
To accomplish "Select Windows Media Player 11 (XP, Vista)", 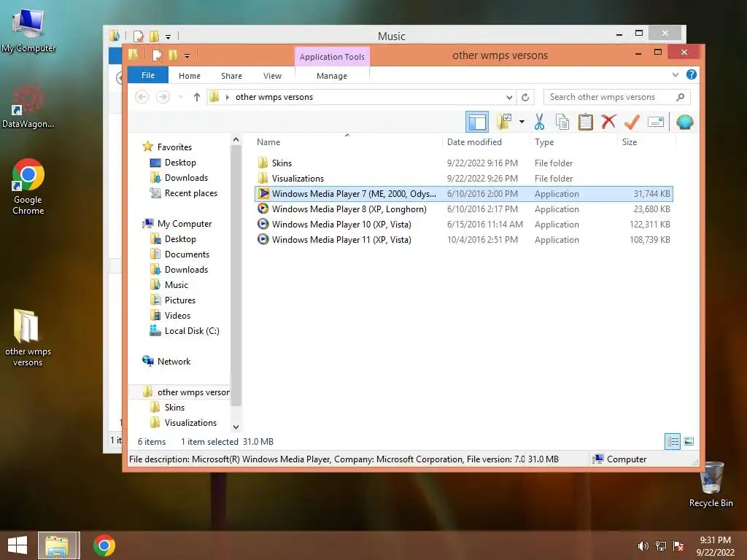I will click(x=465, y=239).
